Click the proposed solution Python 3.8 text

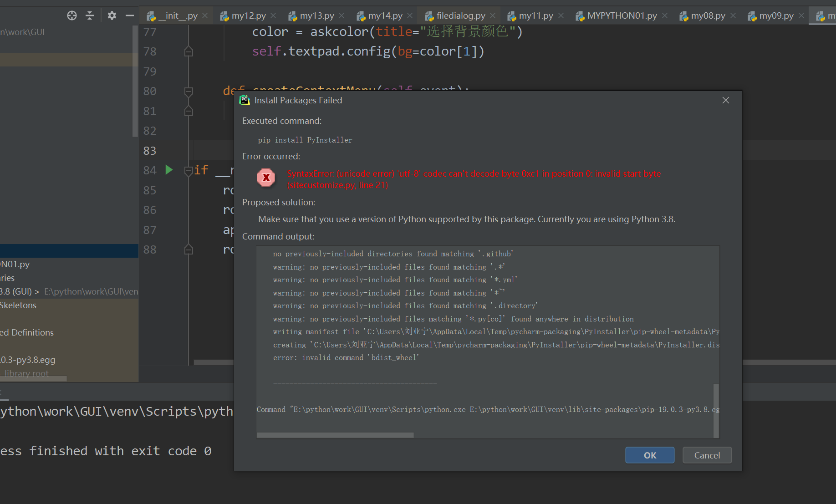pos(467,219)
